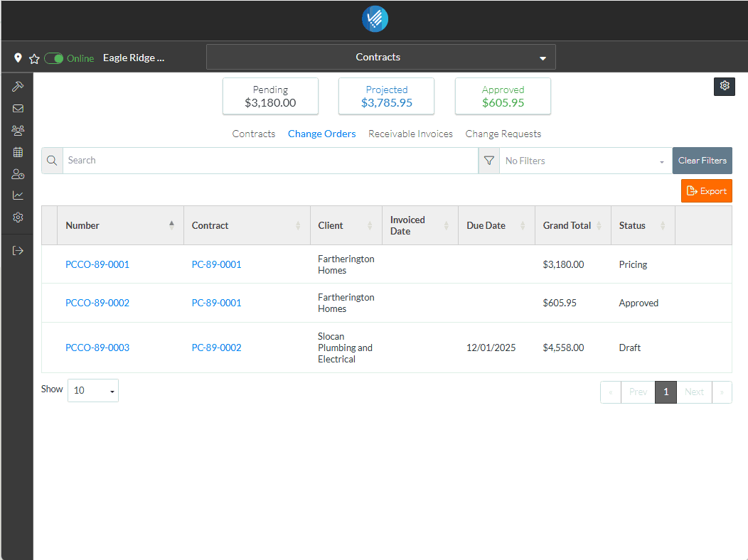Open the calendar icon in sidebar
This screenshot has width=748, height=560.
(18, 152)
